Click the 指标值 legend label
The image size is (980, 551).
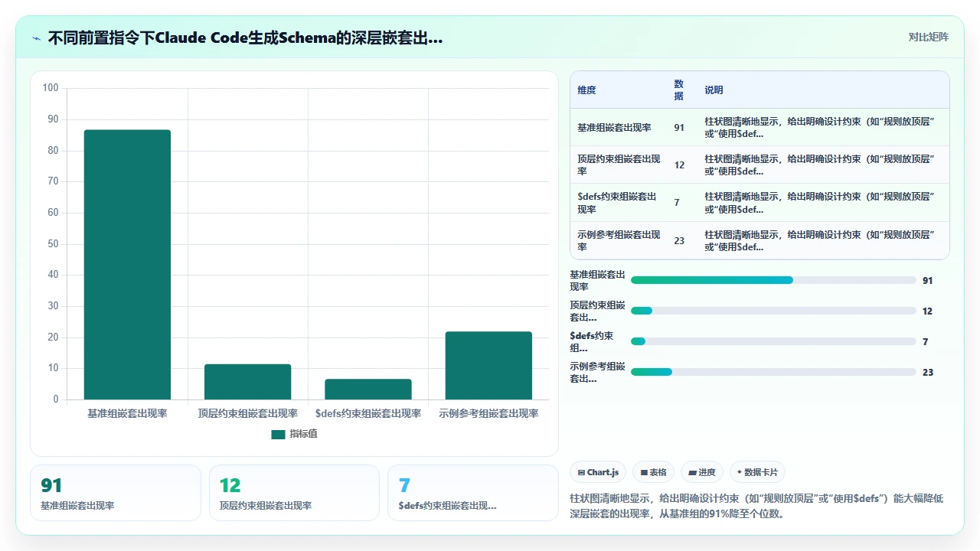(303, 434)
